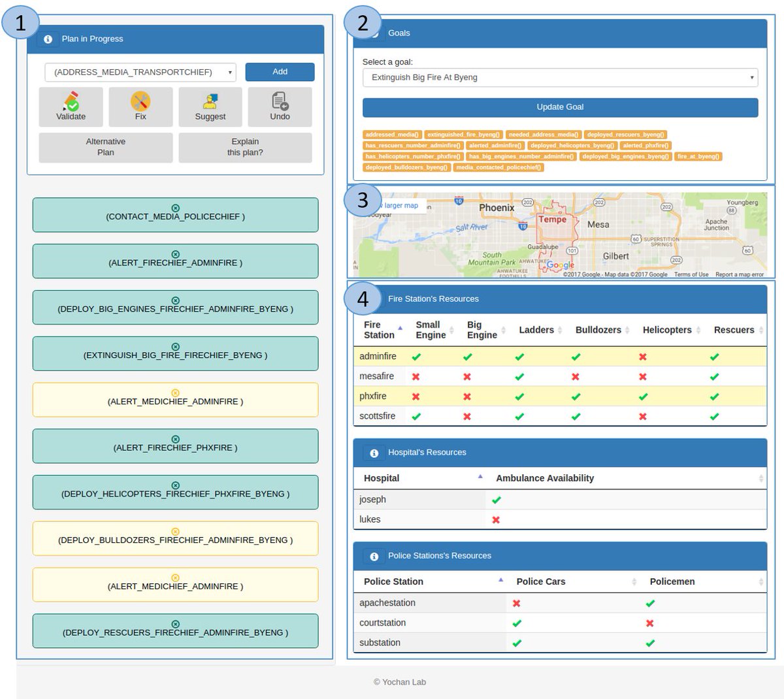Click circle-x icon on ALERT_FIRECHIEF_ADMINFIRE step

coord(175,254)
